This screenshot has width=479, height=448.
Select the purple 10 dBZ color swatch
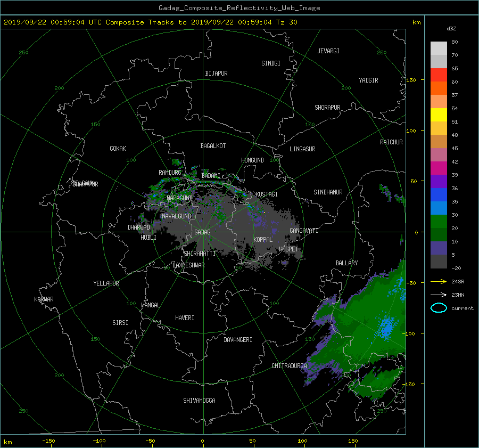coord(439,248)
